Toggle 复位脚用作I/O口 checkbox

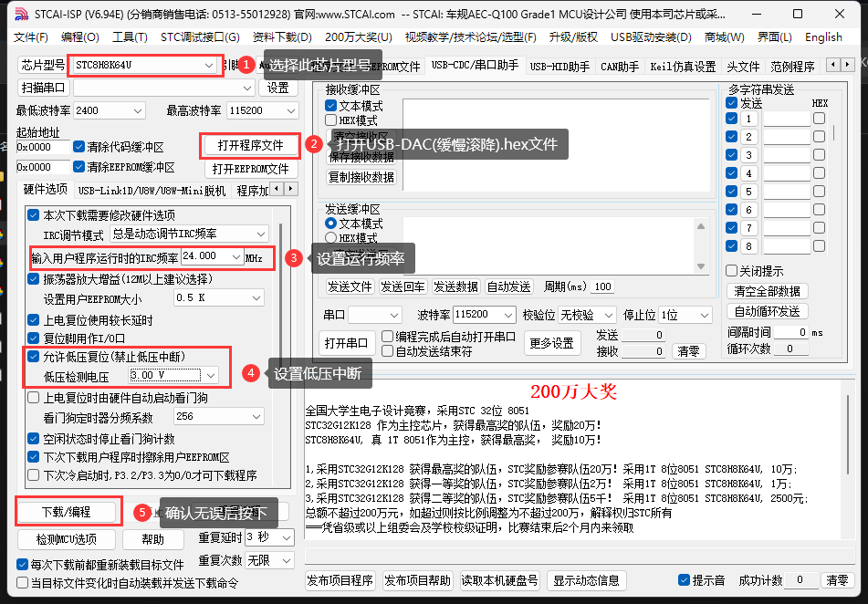[x=34, y=338]
